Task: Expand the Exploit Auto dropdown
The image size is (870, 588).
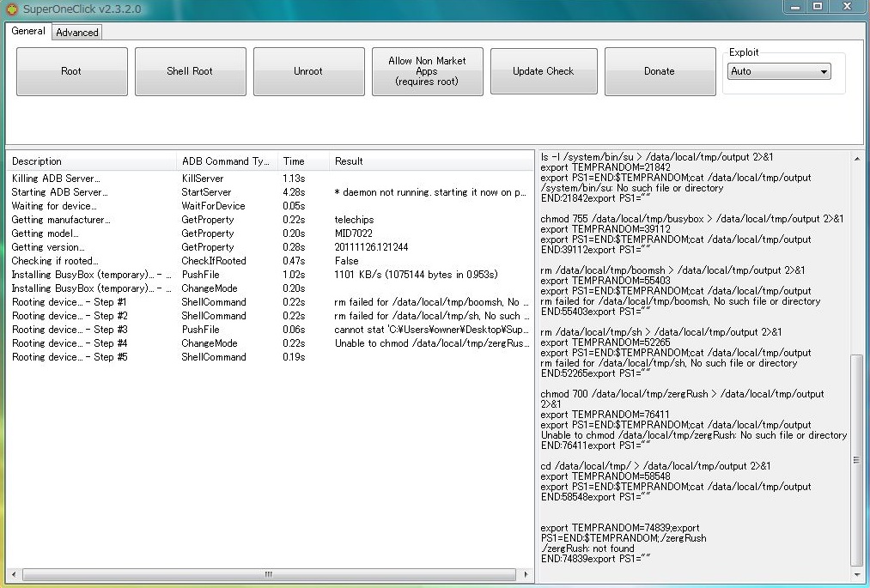Action: 779,72
